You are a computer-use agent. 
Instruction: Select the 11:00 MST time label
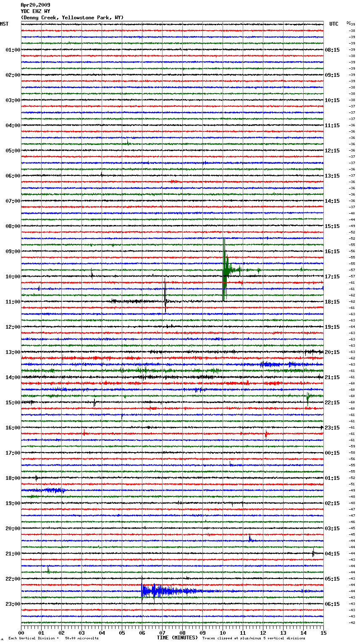coord(13,302)
